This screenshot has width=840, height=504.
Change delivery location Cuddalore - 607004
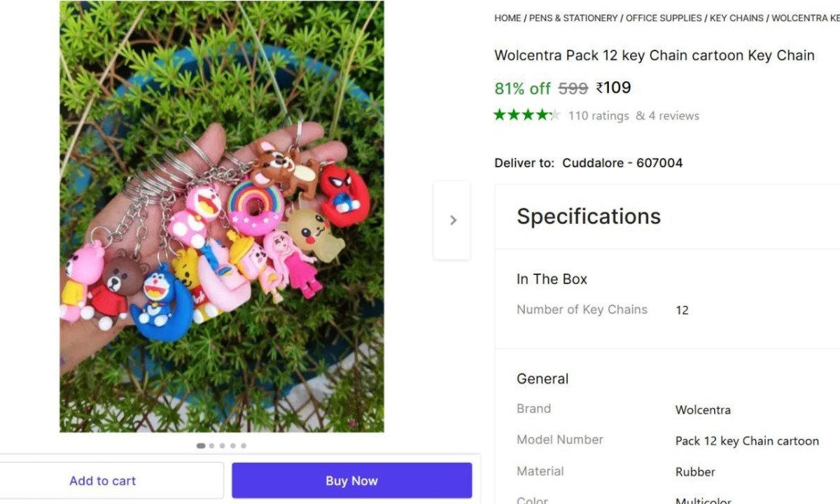click(622, 162)
